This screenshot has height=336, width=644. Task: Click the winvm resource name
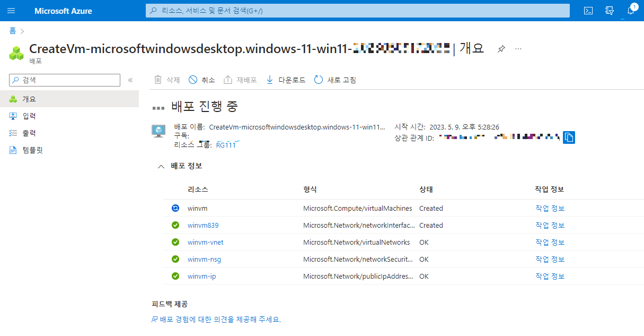click(197, 208)
